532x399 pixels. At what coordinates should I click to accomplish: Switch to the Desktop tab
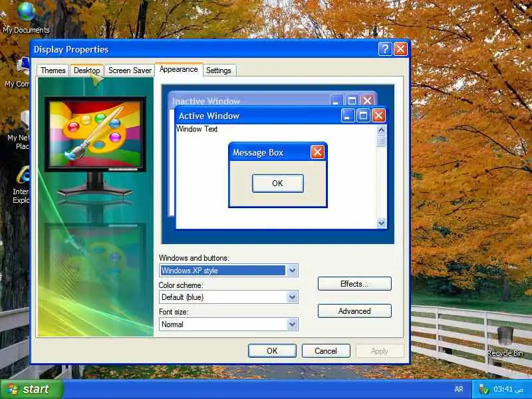pos(87,70)
